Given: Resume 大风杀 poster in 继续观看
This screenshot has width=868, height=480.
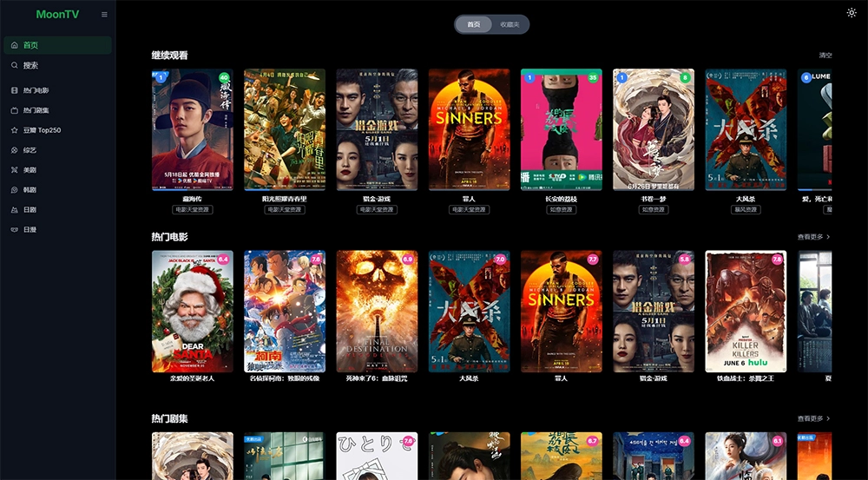Looking at the screenshot, I should click(x=746, y=129).
